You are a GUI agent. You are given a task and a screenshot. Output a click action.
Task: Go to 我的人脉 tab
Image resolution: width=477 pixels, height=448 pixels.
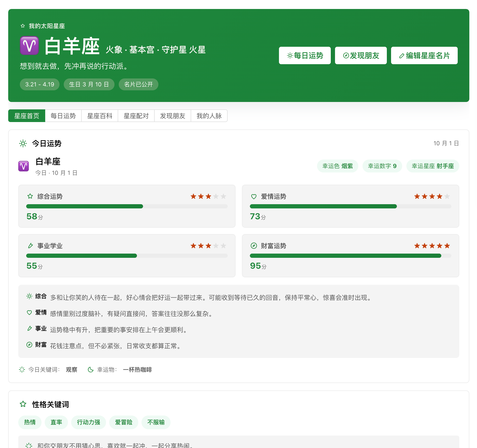click(209, 116)
